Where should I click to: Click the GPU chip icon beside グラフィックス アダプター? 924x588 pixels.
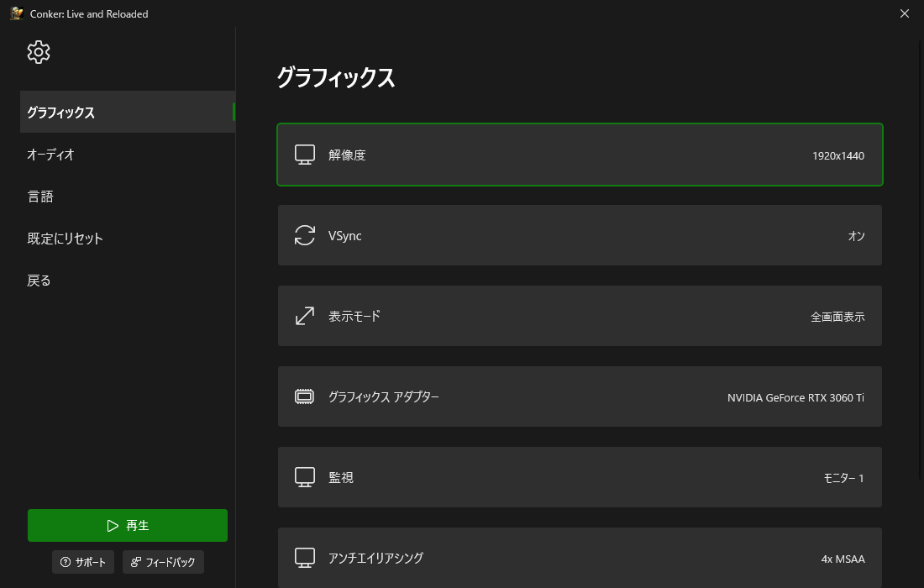pos(305,396)
